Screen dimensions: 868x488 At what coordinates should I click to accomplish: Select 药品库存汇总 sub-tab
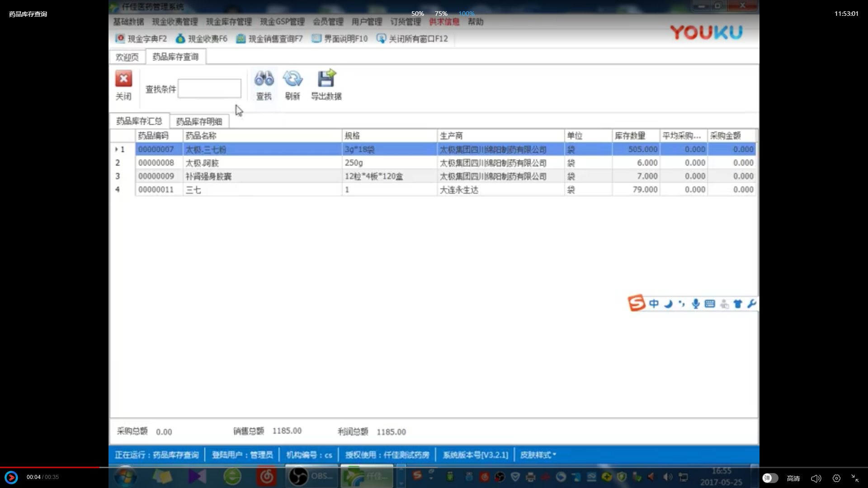pos(139,121)
